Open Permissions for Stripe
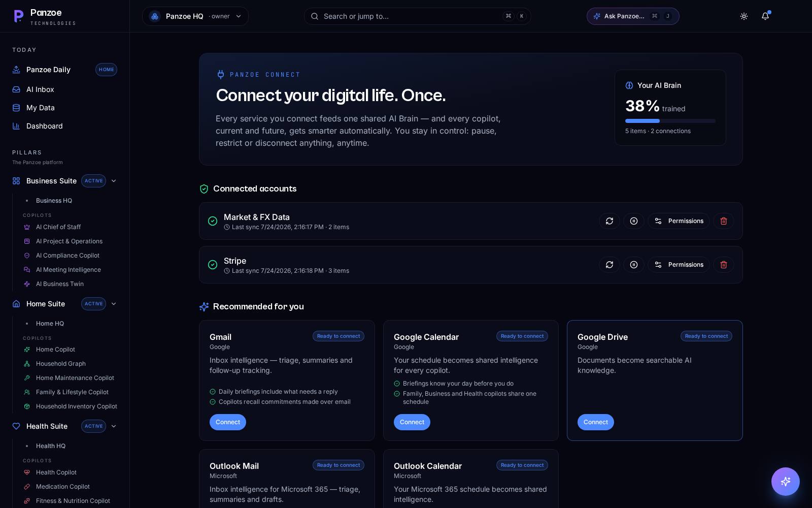Viewport: 812px width, 508px height. (679, 265)
